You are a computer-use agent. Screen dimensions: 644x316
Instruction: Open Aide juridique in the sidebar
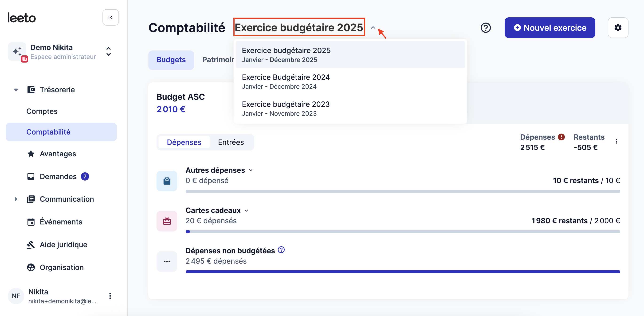tap(63, 245)
